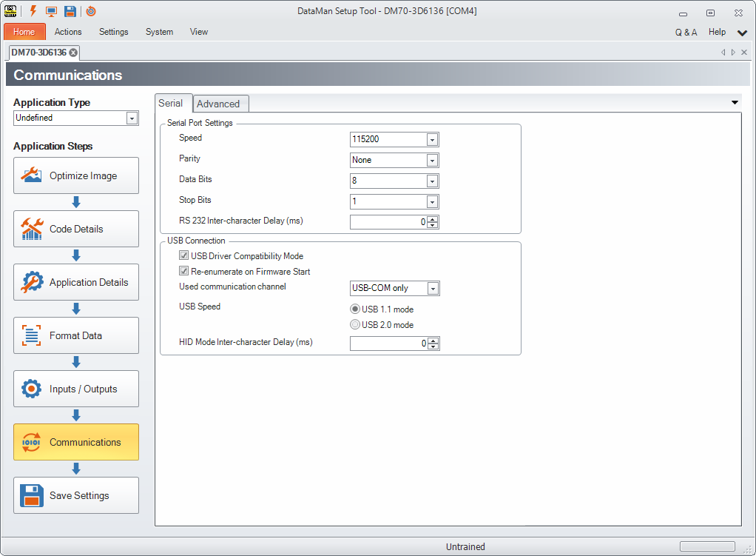Open the Settings menu
This screenshot has height=556, width=756.
coord(113,32)
